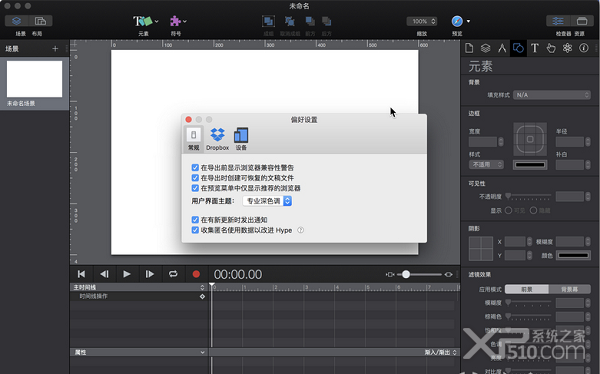600x374 pixels.
Task: Switch to the Physics inspector atom icon
Action: click(567, 48)
